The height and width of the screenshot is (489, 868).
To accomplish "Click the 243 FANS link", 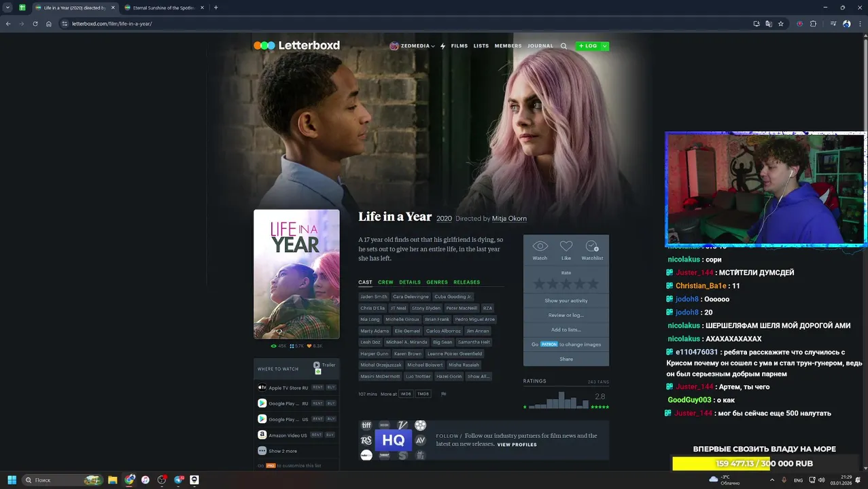I will tap(598, 382).
